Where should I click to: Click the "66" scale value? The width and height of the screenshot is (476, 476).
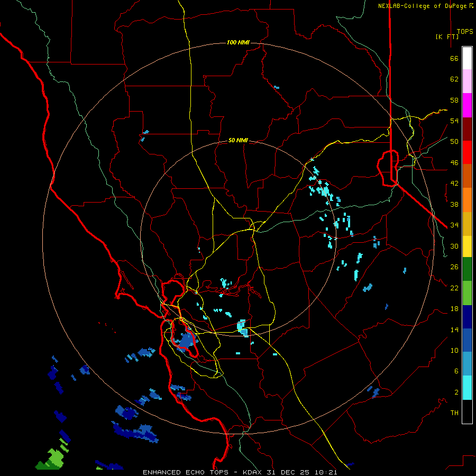coord(454,59)
